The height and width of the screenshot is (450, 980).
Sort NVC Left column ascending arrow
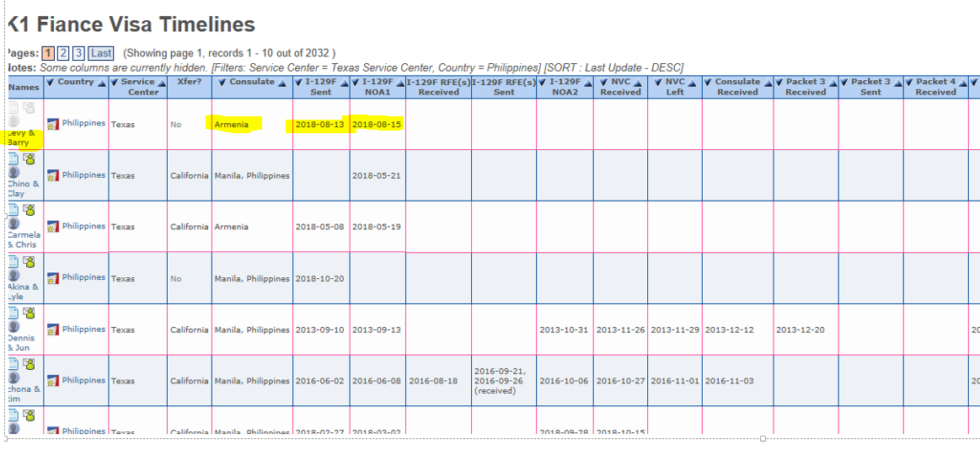691,83
